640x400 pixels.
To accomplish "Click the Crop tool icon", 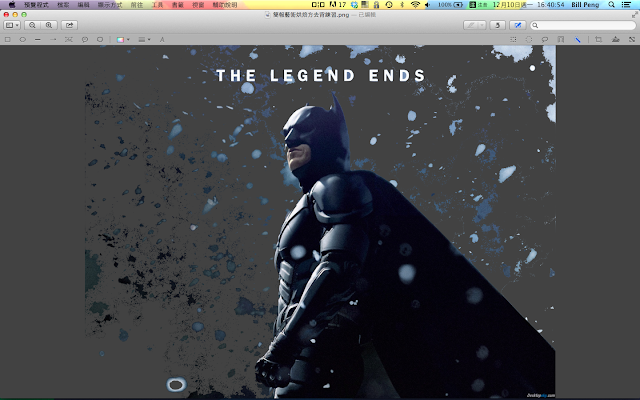I will pos(598,40).
